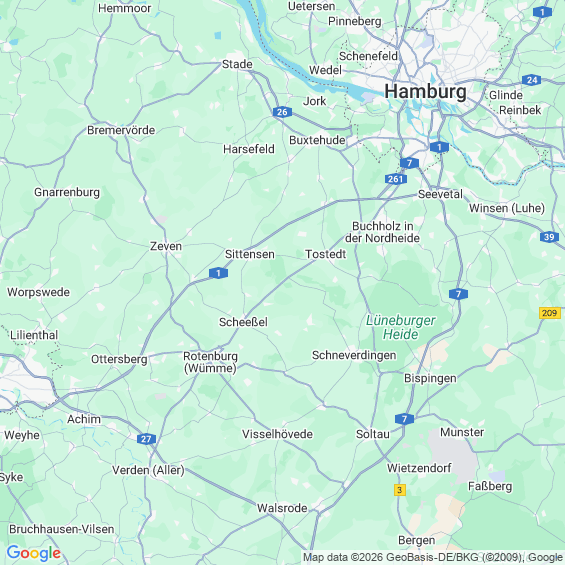Screen dimensions: 565x565
Task: Click the map data copyright text
Action: tap(432, 557)
